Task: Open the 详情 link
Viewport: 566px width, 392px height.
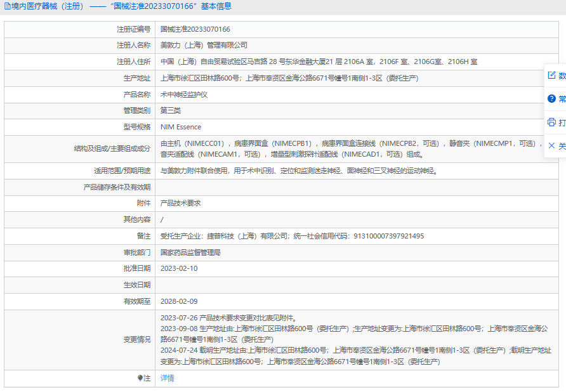Action: pyautogui.click(x=167, y=378)
